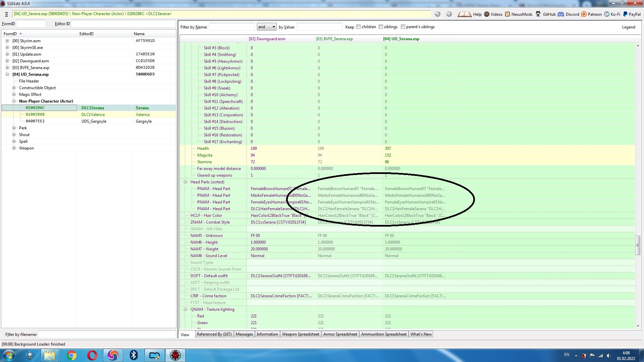
Task: Focus the Editor ID search field
Action: (x=123, y=24)
